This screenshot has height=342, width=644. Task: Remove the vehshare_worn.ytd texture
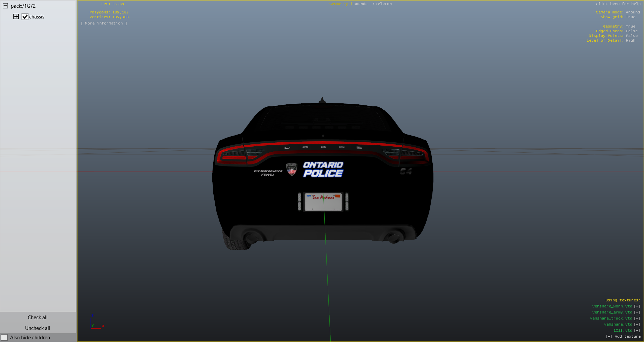(x=637, y=306)
